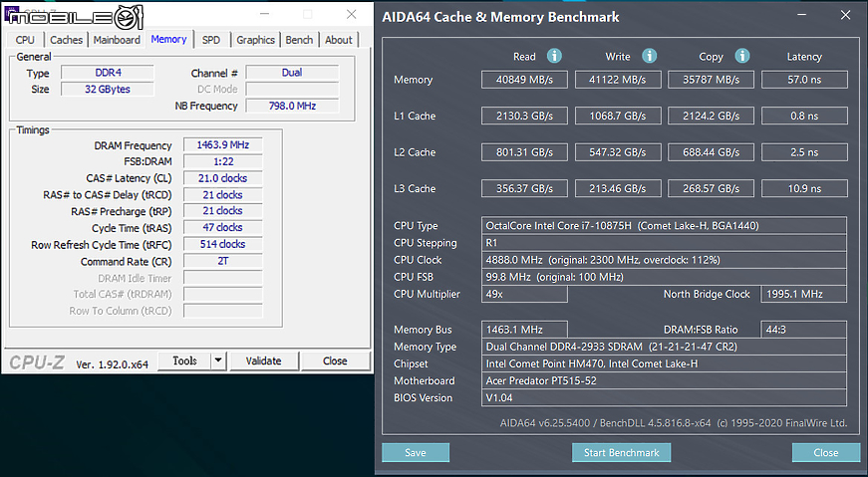Click the Dual channel value
This screenshot has width=868, height=477.
click(x=292, y=73)
